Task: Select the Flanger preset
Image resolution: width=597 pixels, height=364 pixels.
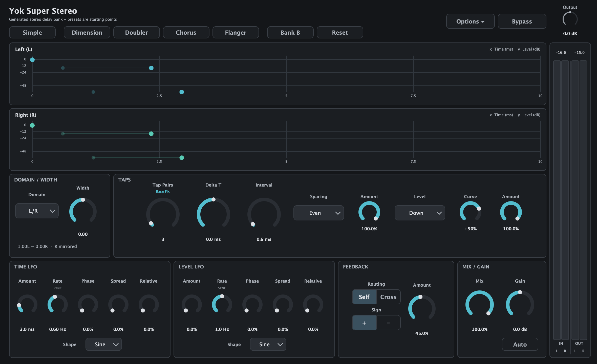Action: tap(236, 33)
